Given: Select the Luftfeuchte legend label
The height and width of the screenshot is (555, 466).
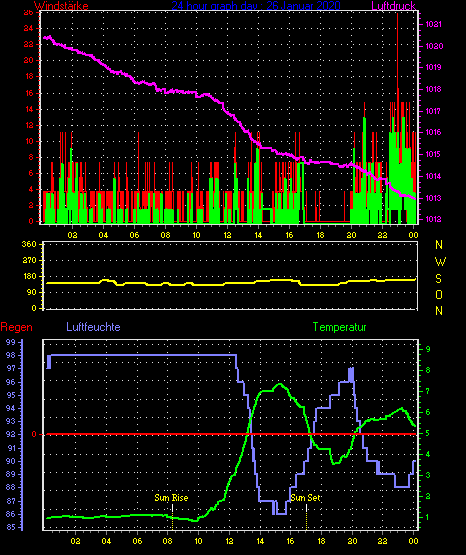Looking at the screenshot, I should click(93, 327).
